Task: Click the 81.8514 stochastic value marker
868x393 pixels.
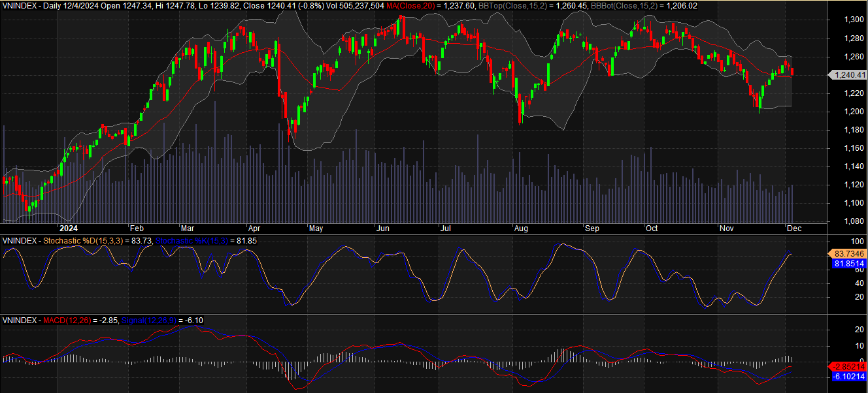Action: pos(849,264)
